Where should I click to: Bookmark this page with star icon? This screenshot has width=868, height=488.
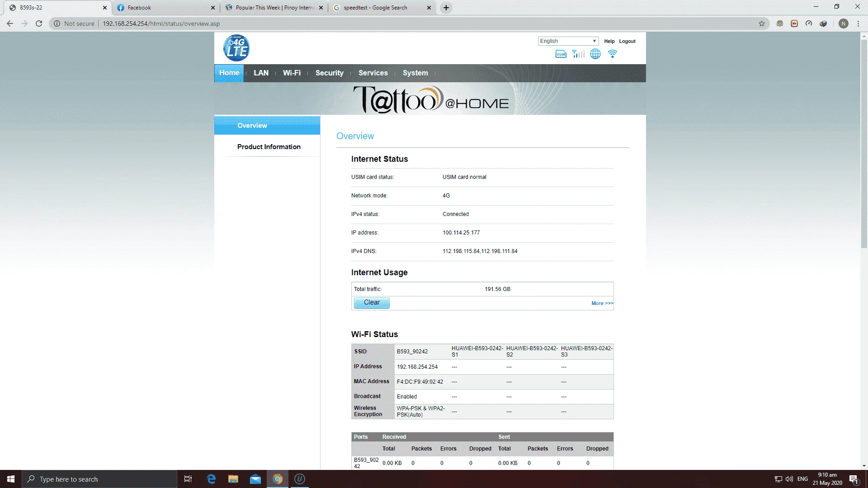[762, 23]
